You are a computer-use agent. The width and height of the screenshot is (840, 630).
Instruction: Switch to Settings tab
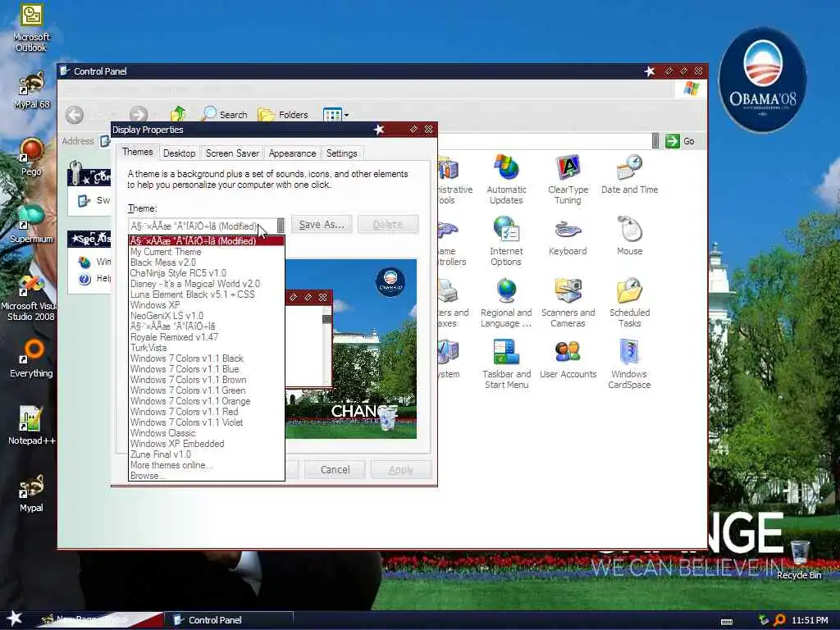pyautogui.click(x=342, y=153)
